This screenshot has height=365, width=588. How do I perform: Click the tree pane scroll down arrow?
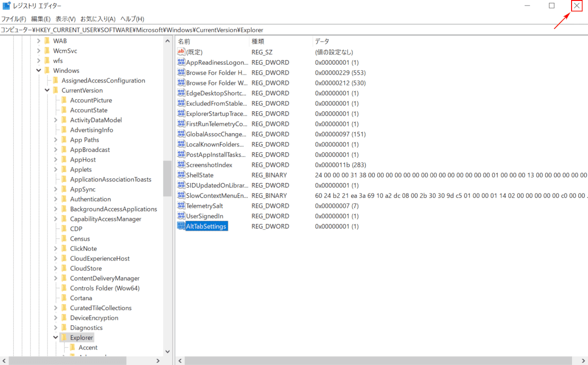168,352
